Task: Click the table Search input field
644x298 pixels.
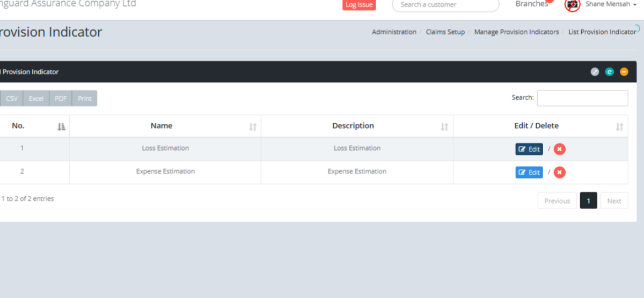Action: pos(582,98)
